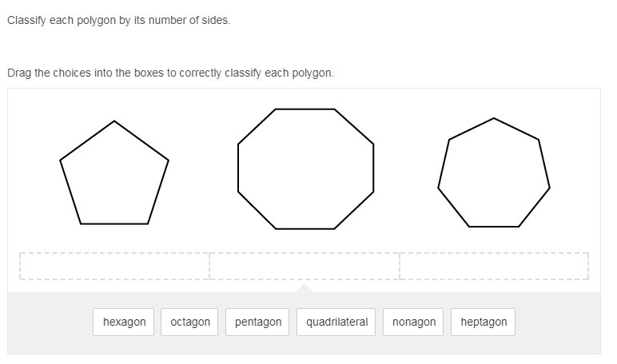Click the heptagon choice chip
Image resolution: width=617 pixels, height=364 pixels.
[484, 322]
